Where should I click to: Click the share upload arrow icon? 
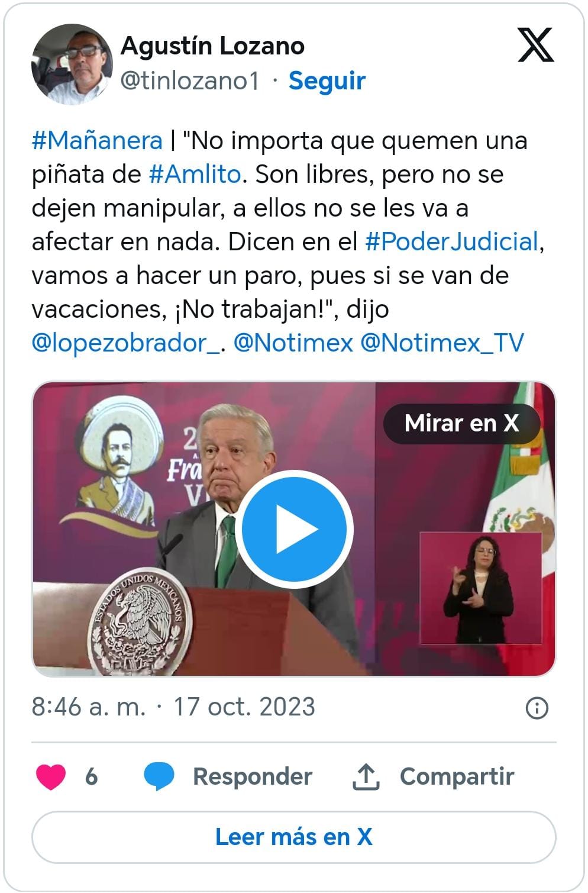coord(366,776)
